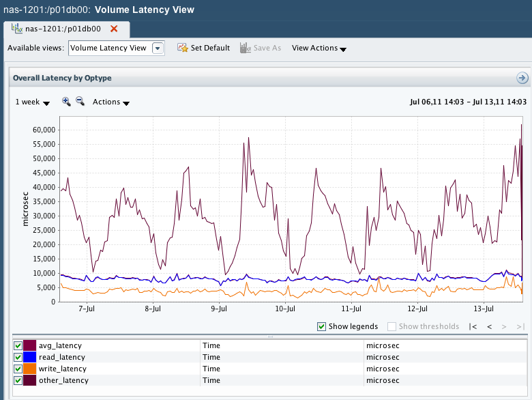Uncheck the Show legends checkbox
The image size is (532, 400).
(322, 326)
